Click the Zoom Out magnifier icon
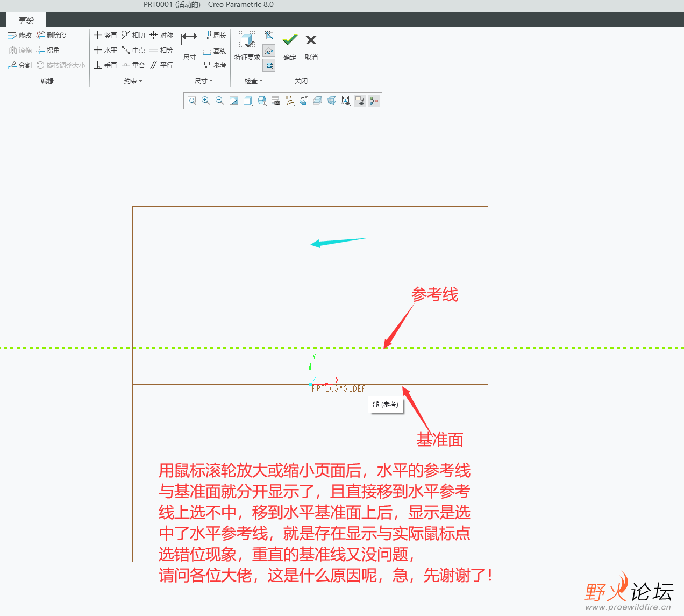Viewport: 684px width, 616px height. pyautogui.click(x=220, y=101)
